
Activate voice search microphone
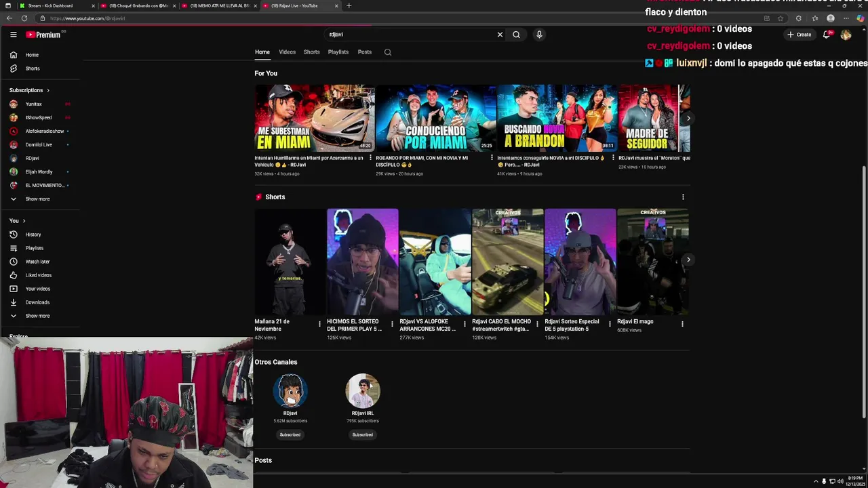coord(539,35)
